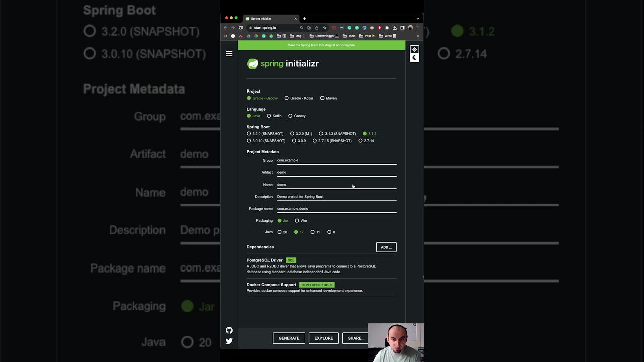The width and height of the screenshot is (644, 362).
Task: Choose Groovy as the language
Action: click(x=297, y=116)
